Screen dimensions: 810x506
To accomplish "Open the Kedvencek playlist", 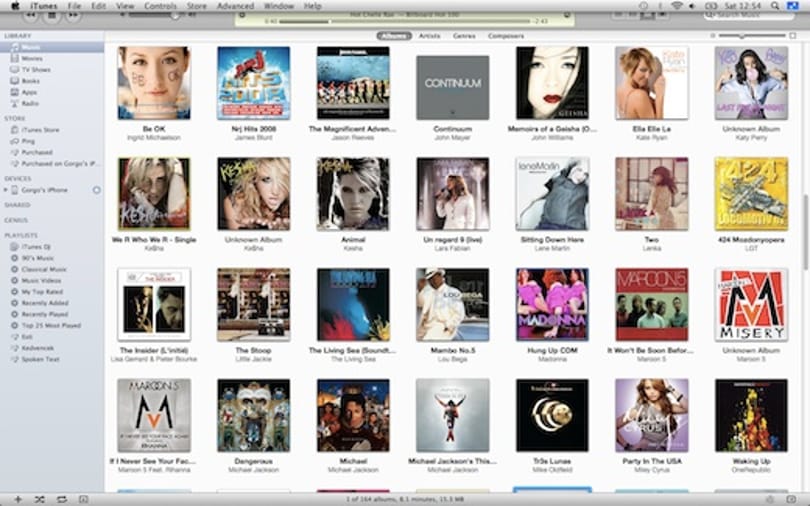I will coord(52,348).
